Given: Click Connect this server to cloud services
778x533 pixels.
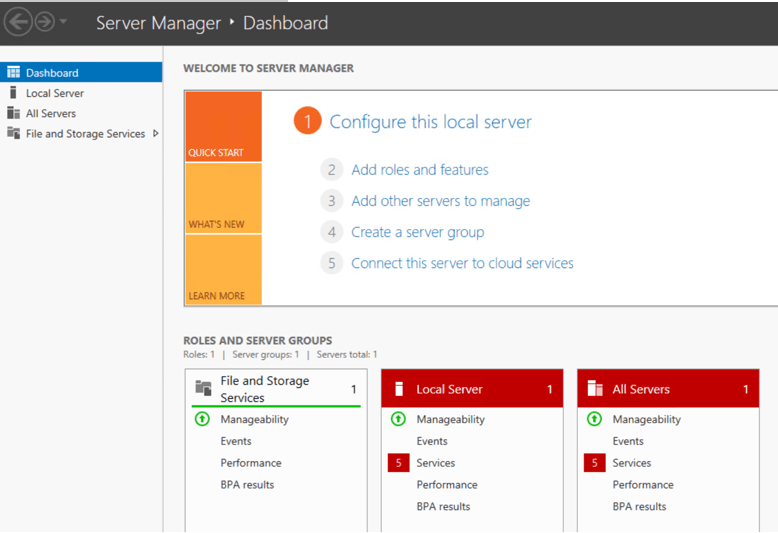Looking at the screenshot, I should pos(462,263).
